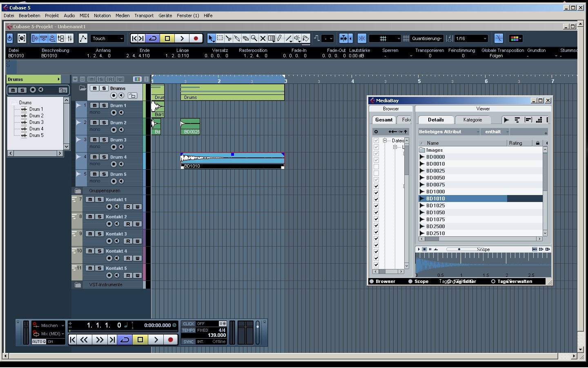Mute the Drum 1 track

[95, 105]
